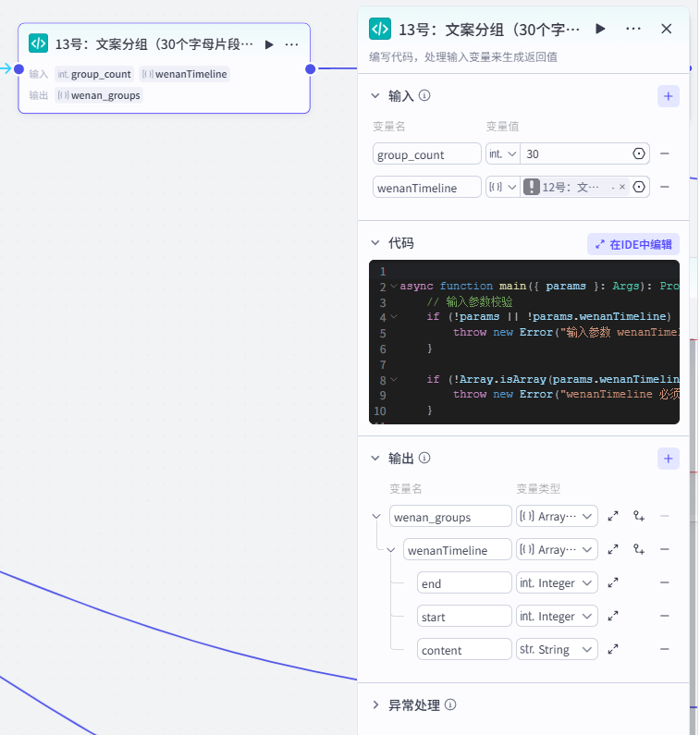Edit the group_count variable name field
700x735 pixels.
(x=426, y=153)
